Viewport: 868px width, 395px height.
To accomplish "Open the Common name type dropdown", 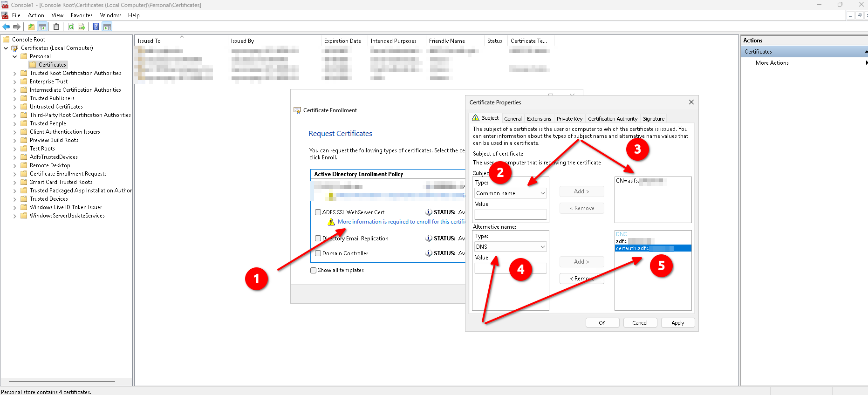I will tap(510, 193).
